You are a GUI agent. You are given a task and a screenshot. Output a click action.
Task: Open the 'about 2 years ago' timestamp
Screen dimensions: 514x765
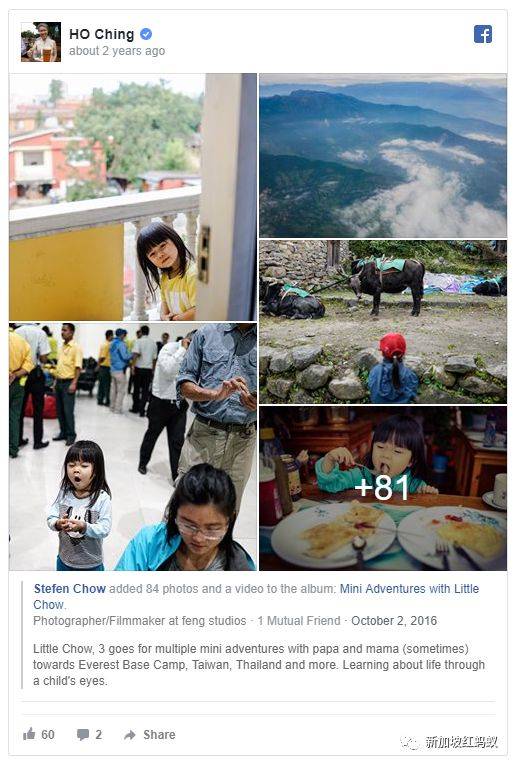point(117,51)
